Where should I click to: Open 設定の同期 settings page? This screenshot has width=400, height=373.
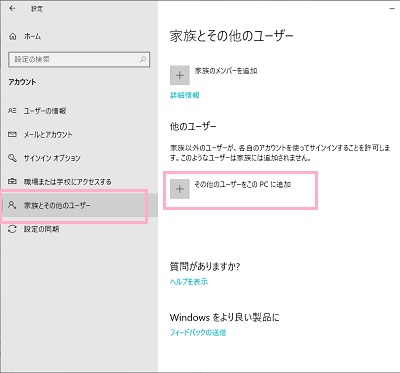(x=41, y=229)
